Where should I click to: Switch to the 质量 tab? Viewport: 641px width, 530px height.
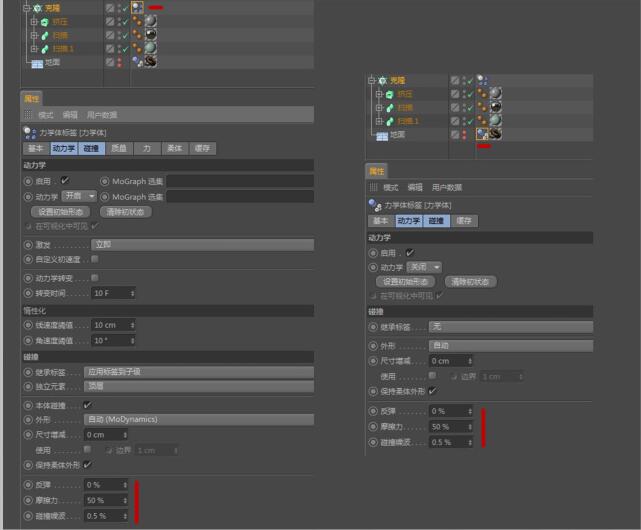click(119, 148)
